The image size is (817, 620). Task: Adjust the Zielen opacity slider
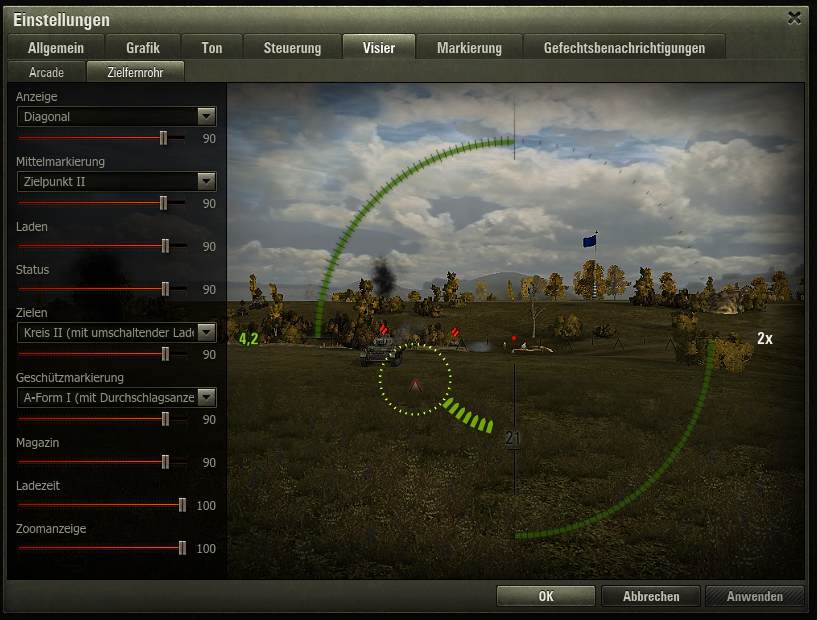pos(102,354)
